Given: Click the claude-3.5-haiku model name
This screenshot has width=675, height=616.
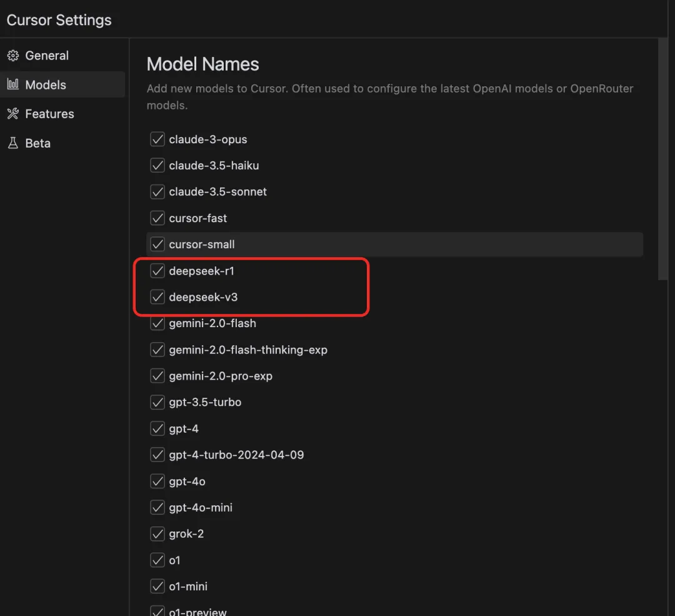Looking at the screenshot, I should pyautogui.click(x=214, y=166).
